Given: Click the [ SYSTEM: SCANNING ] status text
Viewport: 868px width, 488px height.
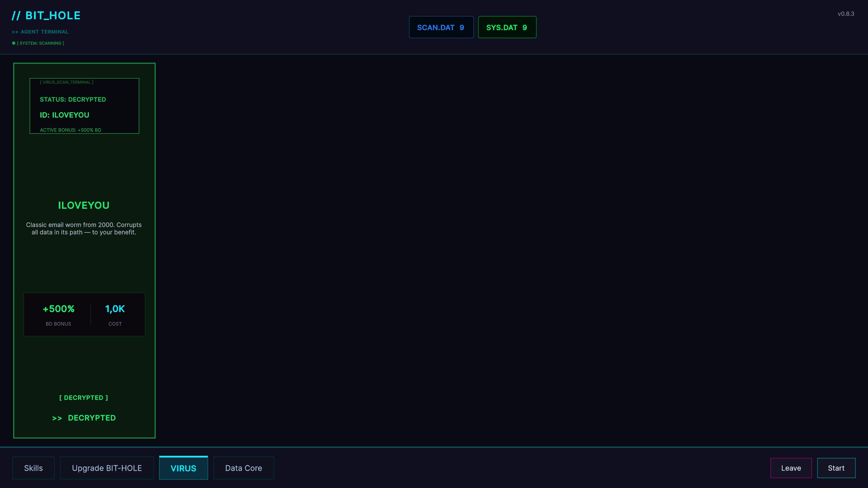Looking at the screenshot, I should pos(40,43).
